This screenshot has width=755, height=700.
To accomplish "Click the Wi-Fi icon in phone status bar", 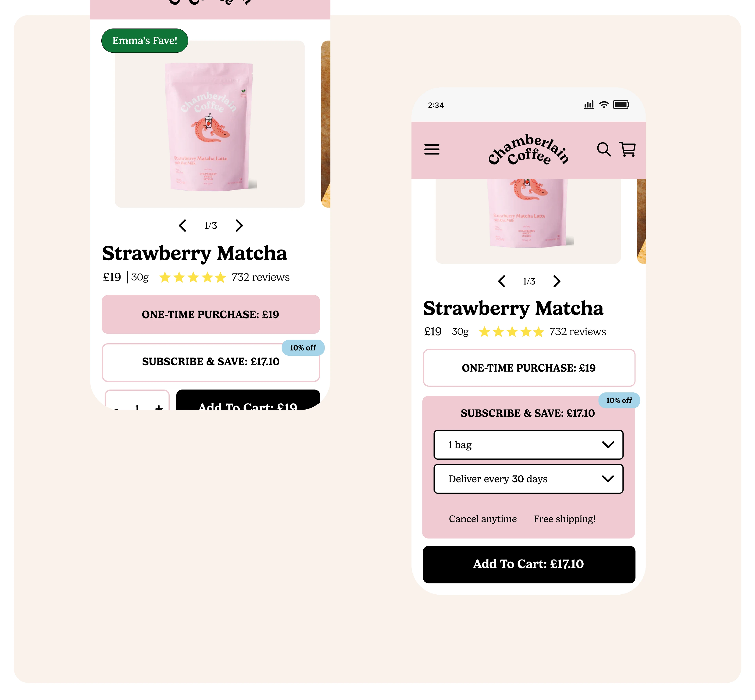I will pyautogui.click(x=604, y=105).
